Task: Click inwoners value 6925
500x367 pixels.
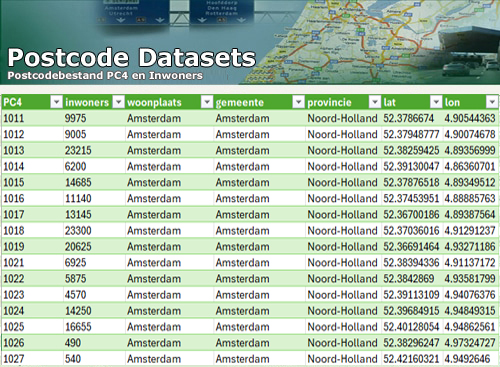Action: [x=75, y=262]
